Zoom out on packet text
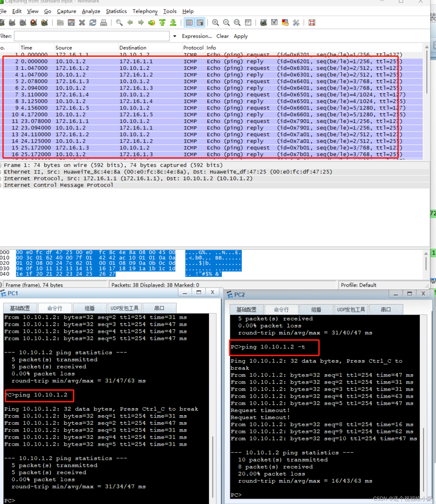The image size is (436, 504). coord(226,23)
